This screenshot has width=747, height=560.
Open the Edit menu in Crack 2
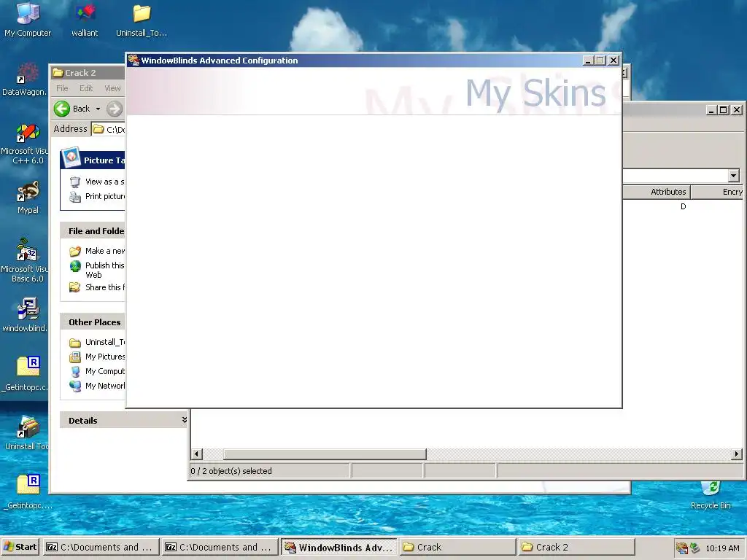click(x=86, y=88)
